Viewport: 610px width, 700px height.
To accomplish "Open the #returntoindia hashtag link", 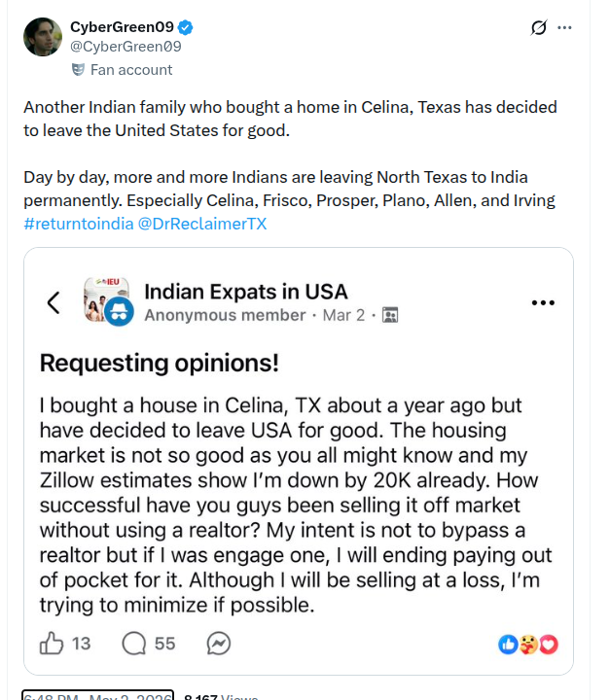I will pyautogui.click(x=79, y=224).
